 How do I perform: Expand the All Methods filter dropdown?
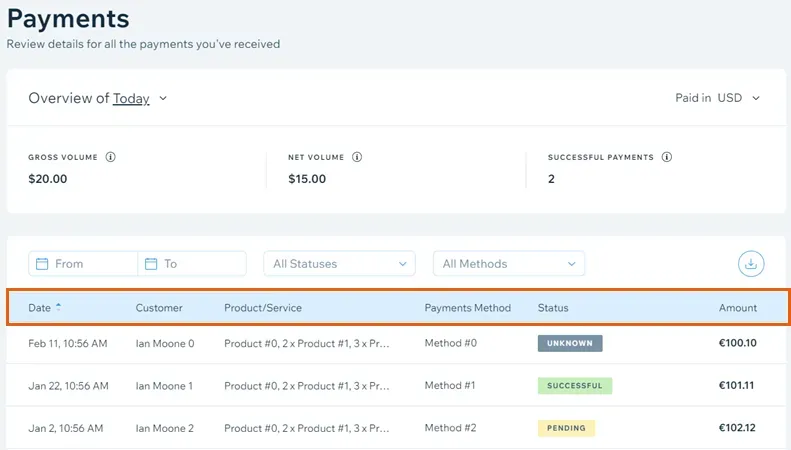(509, 264)
